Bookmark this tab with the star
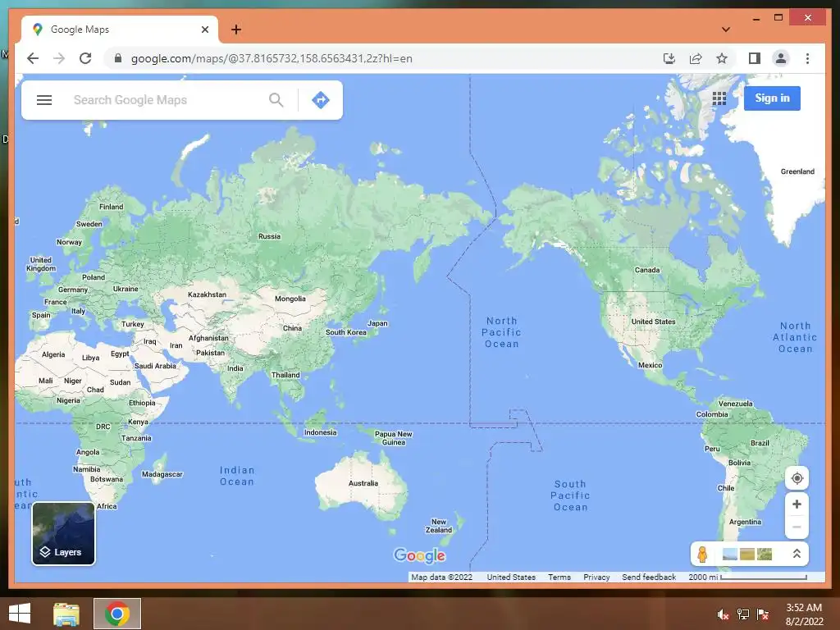Image resolution: width=840 pixels, height=630 pixels. (x=722, y=58)
